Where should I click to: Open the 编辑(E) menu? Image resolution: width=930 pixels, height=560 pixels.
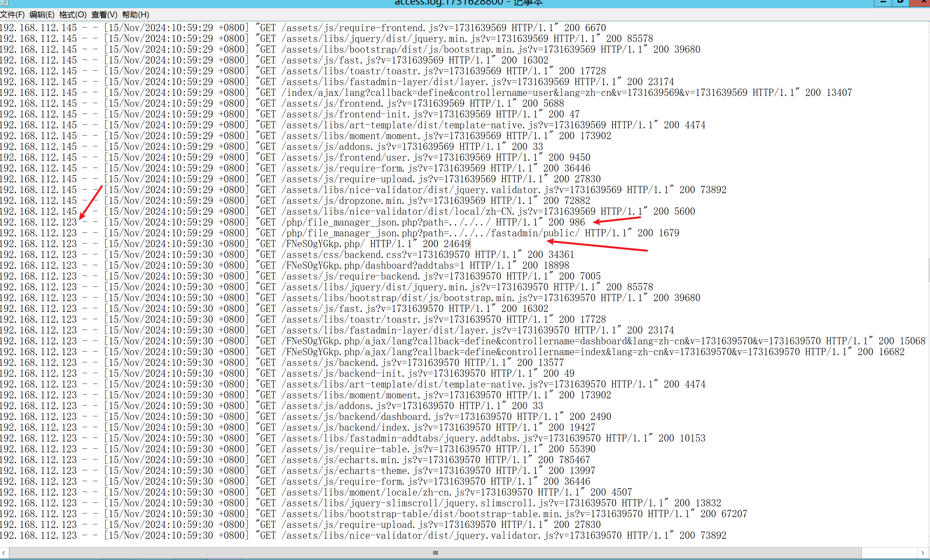point(42,15)
